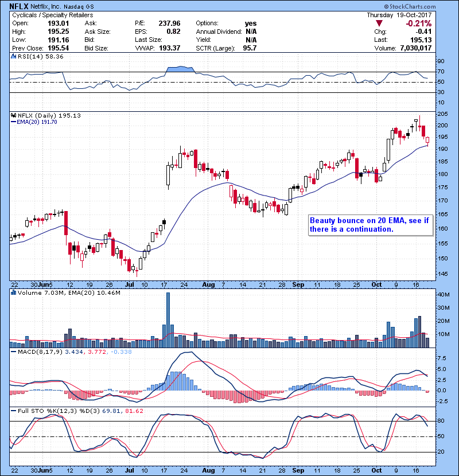The width and height of the screenshot is (459, 476).
Task: Click the Ask Size label
Action: tap(98, 32)
